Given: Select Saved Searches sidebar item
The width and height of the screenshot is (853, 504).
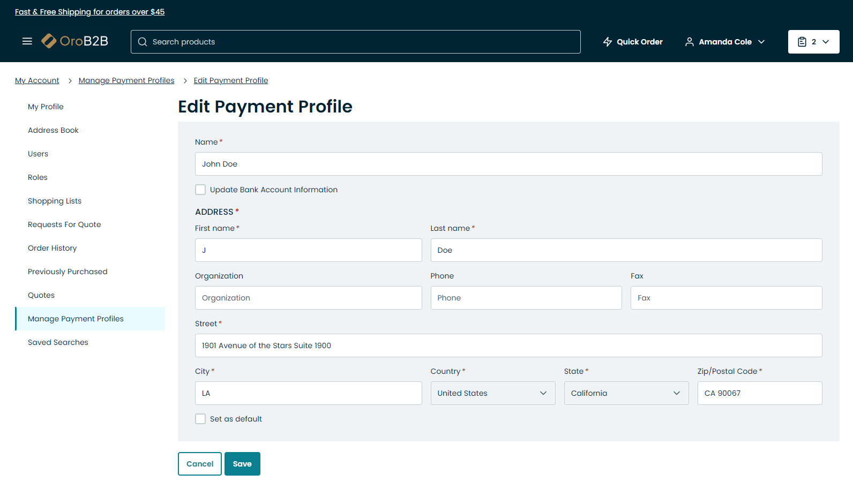Looking at the screenshot, I should (58, 342).
